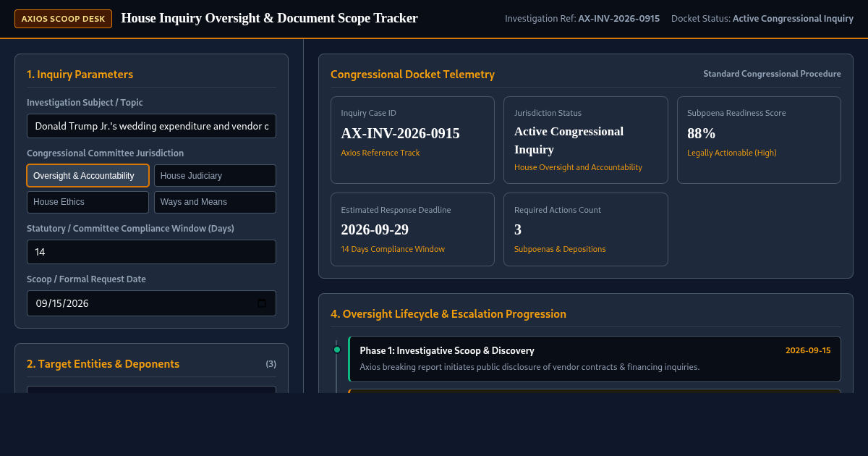Click the Investigation Ref AX-INV-2026-0915 header text
868x456 pixels.
click(x=582, y=19)
